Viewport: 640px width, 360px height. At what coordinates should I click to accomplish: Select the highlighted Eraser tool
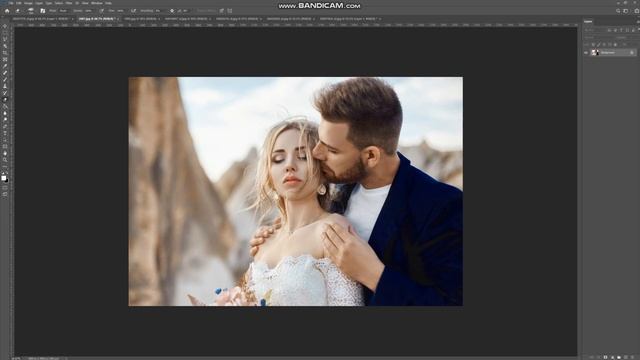(x=5, y=100)
